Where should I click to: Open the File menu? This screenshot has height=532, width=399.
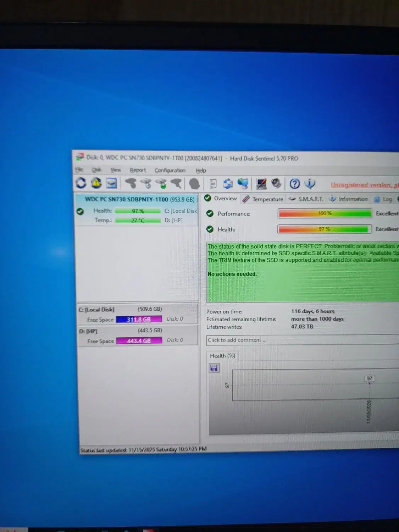click(x=79, y=170)
